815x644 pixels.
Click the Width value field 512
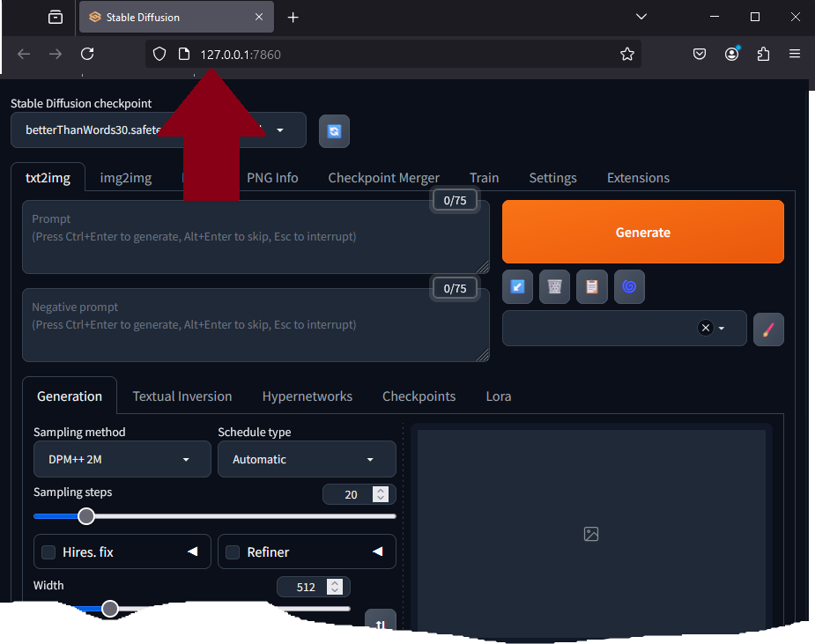point(305,587)
